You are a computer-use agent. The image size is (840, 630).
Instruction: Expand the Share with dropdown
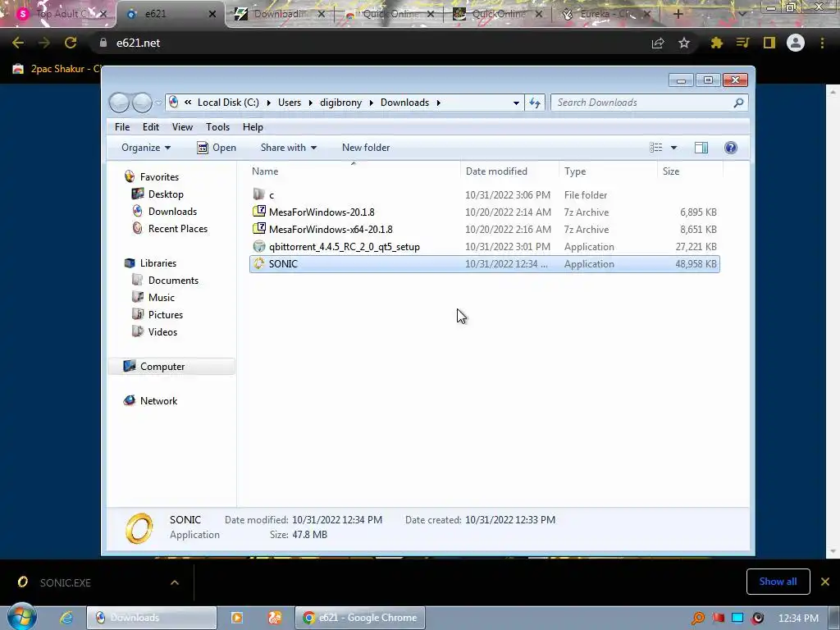click(x=288, y=148)
